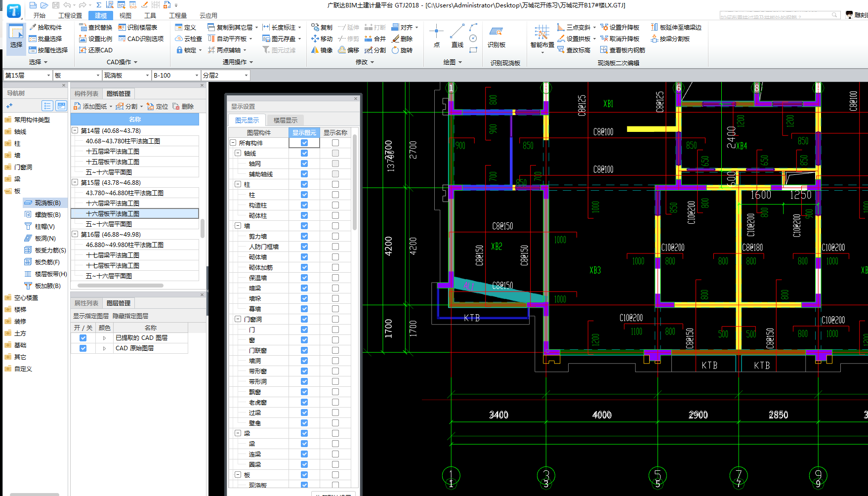The width and height of the screenshot is (868, 496).
Task: Click 隐藏指定图层 button
Action: pyautogui.click(x=130, y=316)
